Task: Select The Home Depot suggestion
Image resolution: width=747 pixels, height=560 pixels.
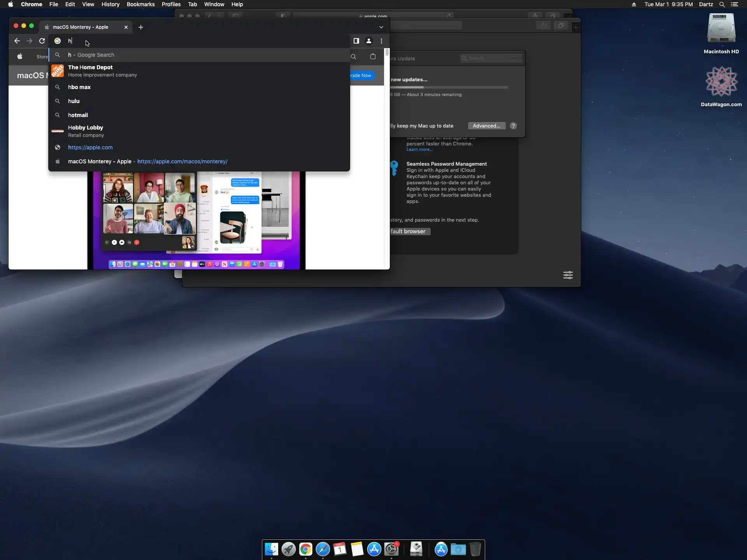Action: pos(90,71)
